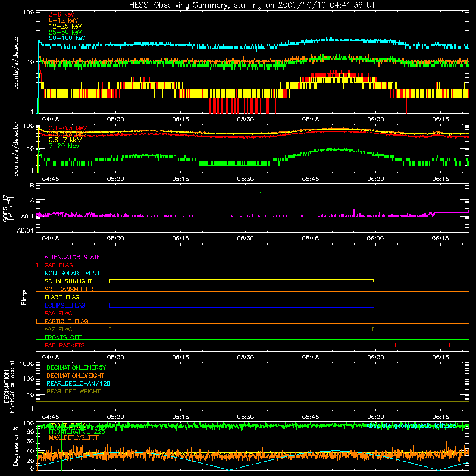Click the DECIMATION_WEIGHT legend label
Screen dimensions: 476x476
[76, 375]
